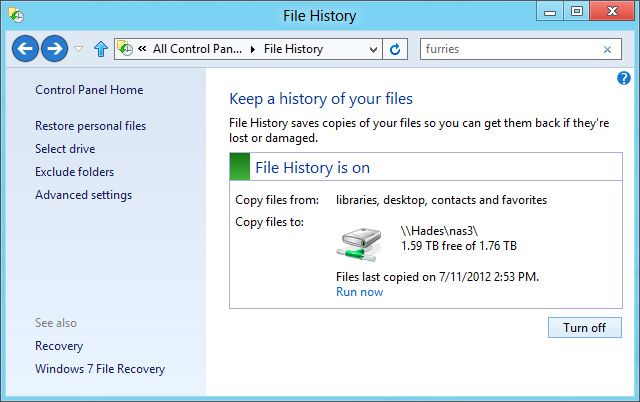Open Windows 7 File Recovery
Viewport: 640px width, 402px height.
[100, 369]
